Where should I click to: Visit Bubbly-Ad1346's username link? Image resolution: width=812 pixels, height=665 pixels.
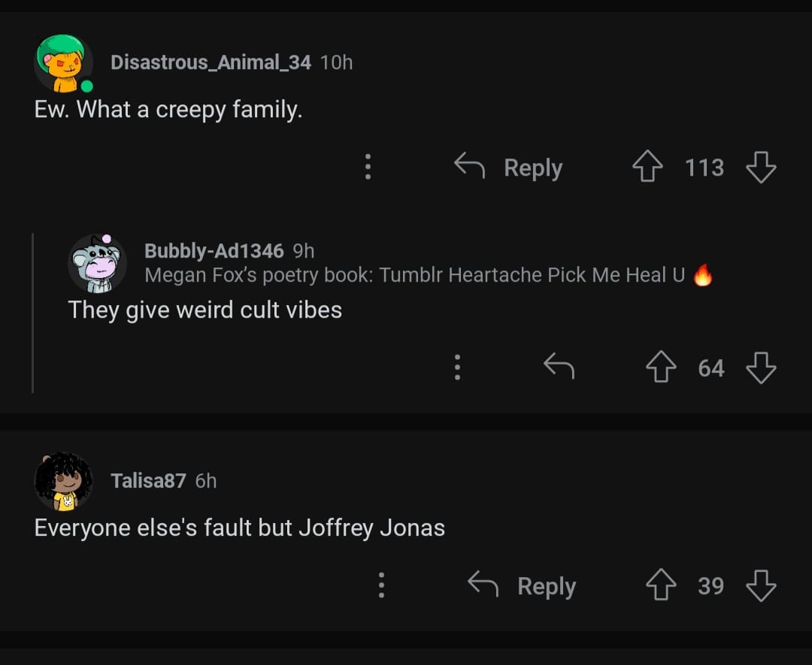click(x=214, y=250)
